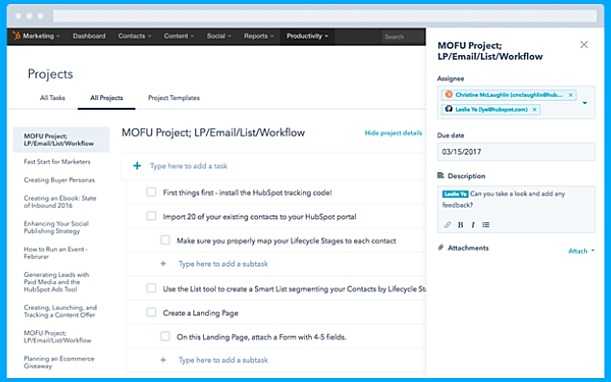
Task: Click the HubSpot sprocket logo
Action: click(16, 36)
